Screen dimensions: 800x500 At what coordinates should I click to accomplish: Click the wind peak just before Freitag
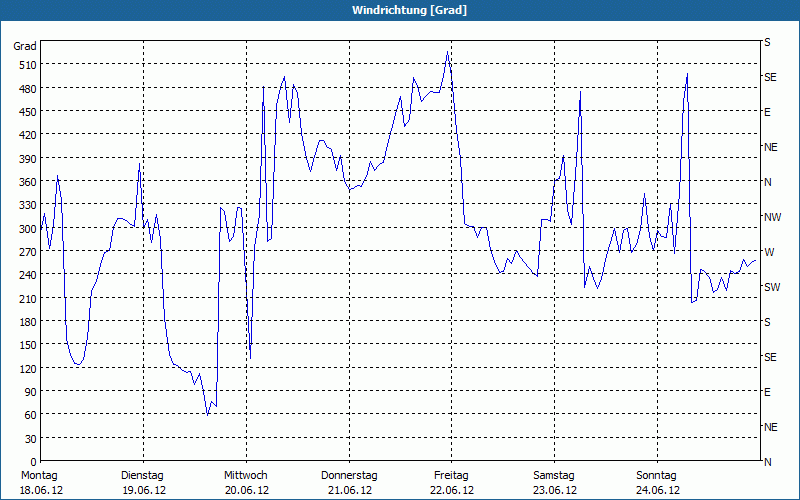coord(447,52)
